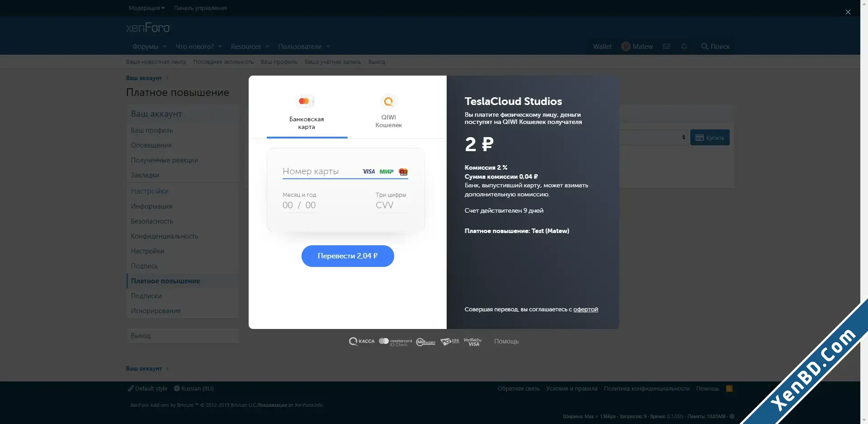Click the QIWI icon above Кошелёк

click(x=388, y=101)
